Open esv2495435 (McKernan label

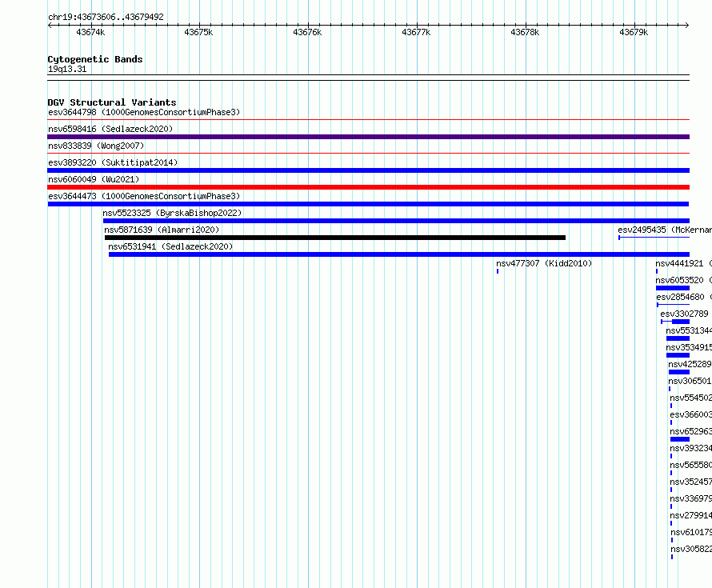click(665, 230)
